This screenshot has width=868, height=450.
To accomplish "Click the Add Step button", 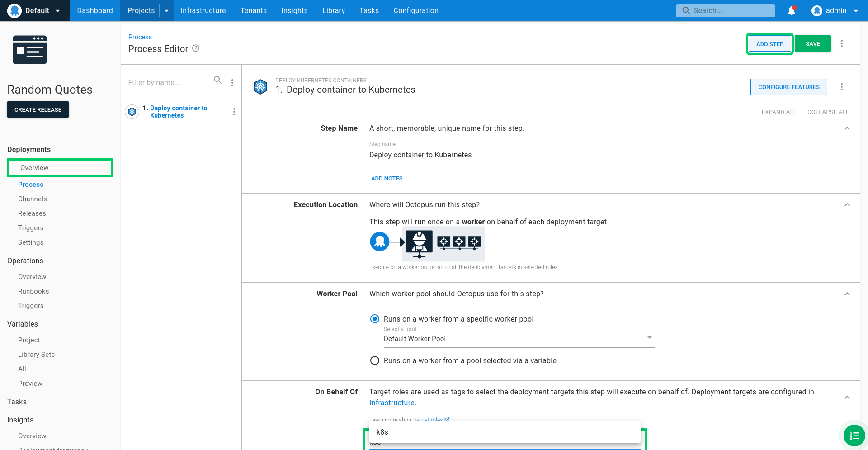I will [770, 44].
